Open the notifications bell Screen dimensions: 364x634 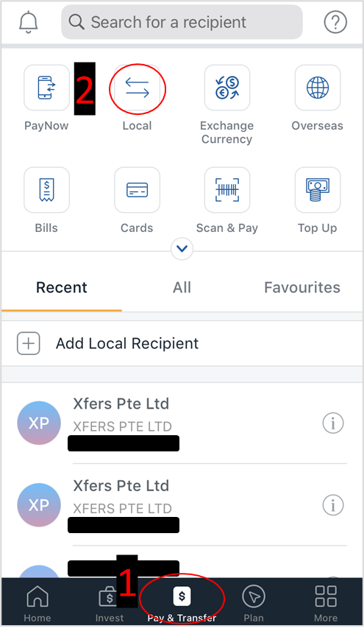click(28, 22)
